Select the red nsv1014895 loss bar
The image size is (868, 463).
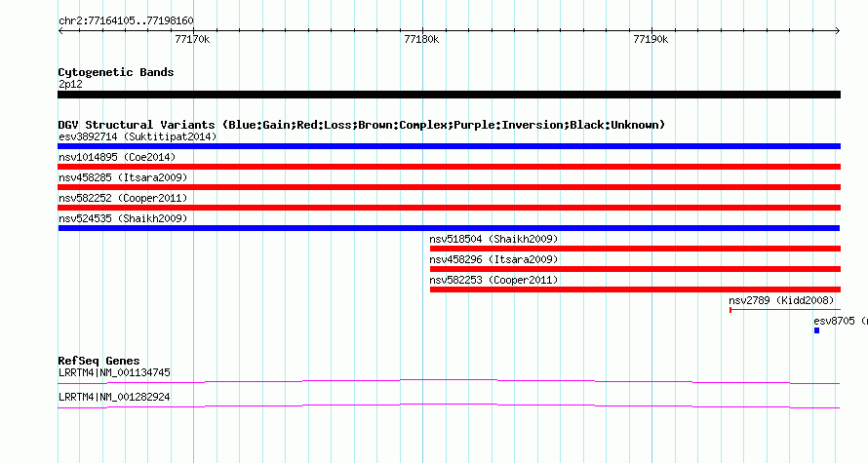pos(449,167)
